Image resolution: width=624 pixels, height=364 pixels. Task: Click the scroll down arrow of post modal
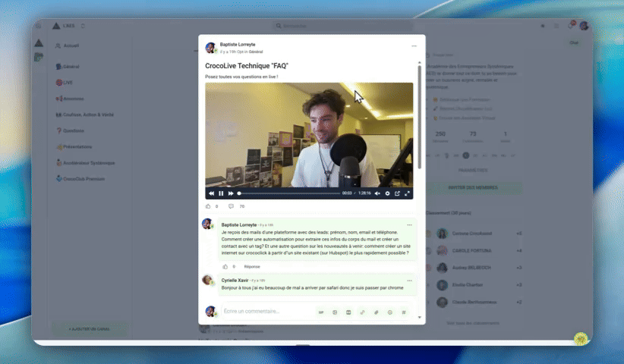(x=420, y=317)
